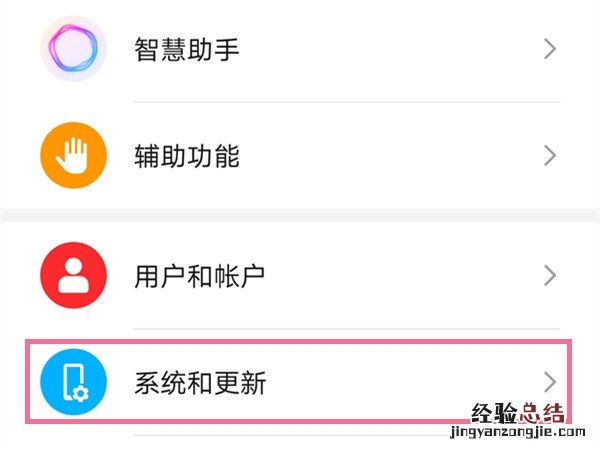The height and width of the screenshot is (450, 600).
Task: Click the pink highlight border around 系统和更新
Action: coord(300,342)
